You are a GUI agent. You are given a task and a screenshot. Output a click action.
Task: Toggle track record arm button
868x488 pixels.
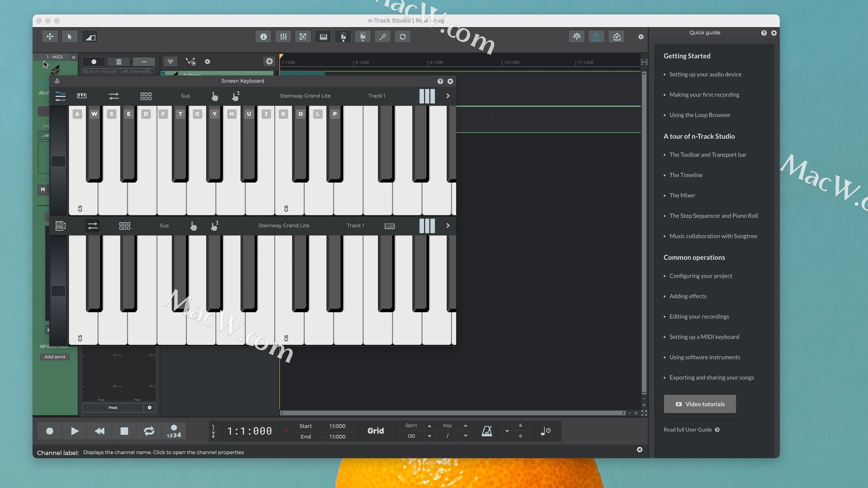click(x=94, y=61)
